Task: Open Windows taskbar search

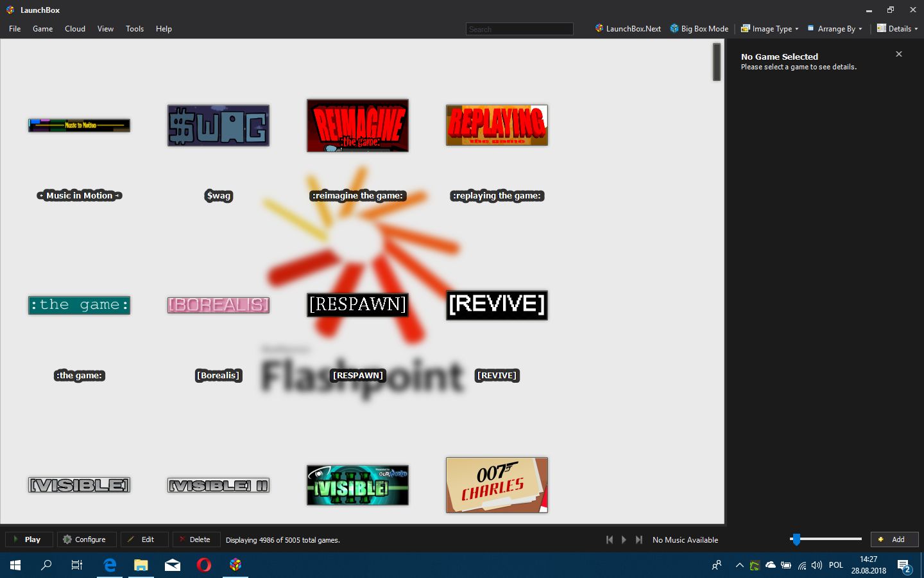Action: pos(46,565)
